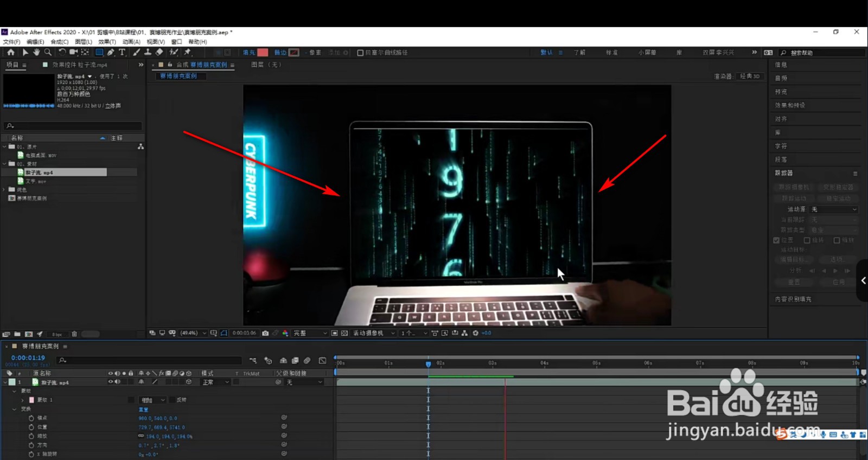
Task: Toggle stopwatch for 锚点 property
Action: 31,418
